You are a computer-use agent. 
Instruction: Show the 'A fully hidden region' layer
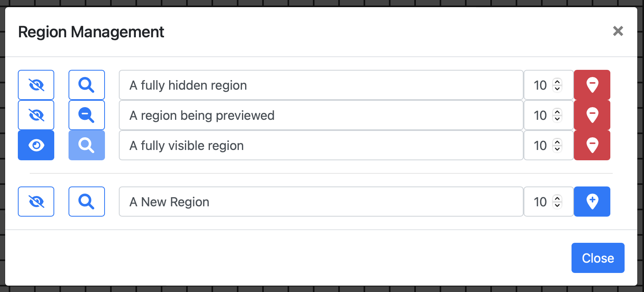[x=36, y=85]
